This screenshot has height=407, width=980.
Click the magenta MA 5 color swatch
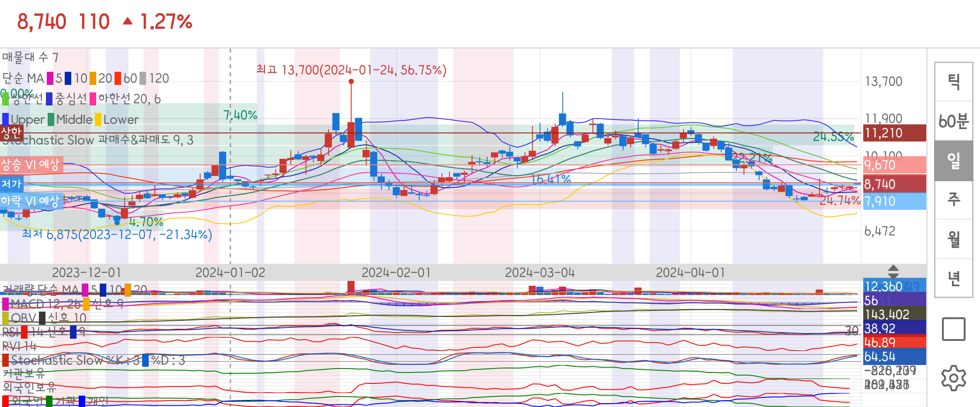[x=50, y=78]
